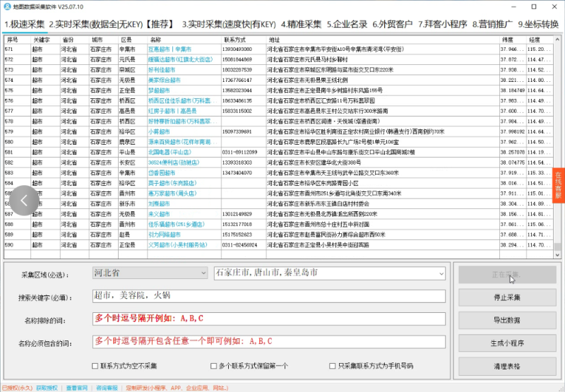Click the 经度 column header
Screen dimensions: 565x392
coord(540,40)
